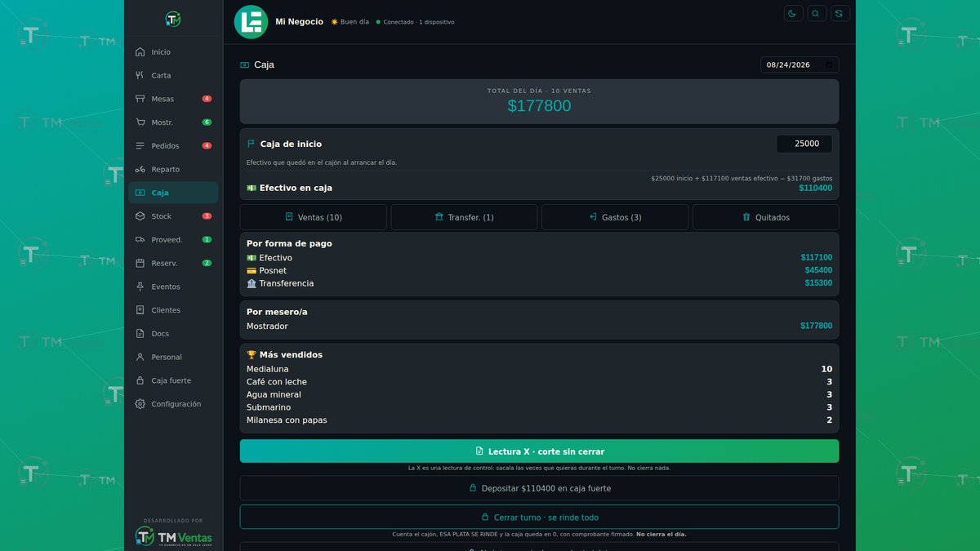Refresh data with the sync icon
The image size is (980, 551).
(840, 13)
